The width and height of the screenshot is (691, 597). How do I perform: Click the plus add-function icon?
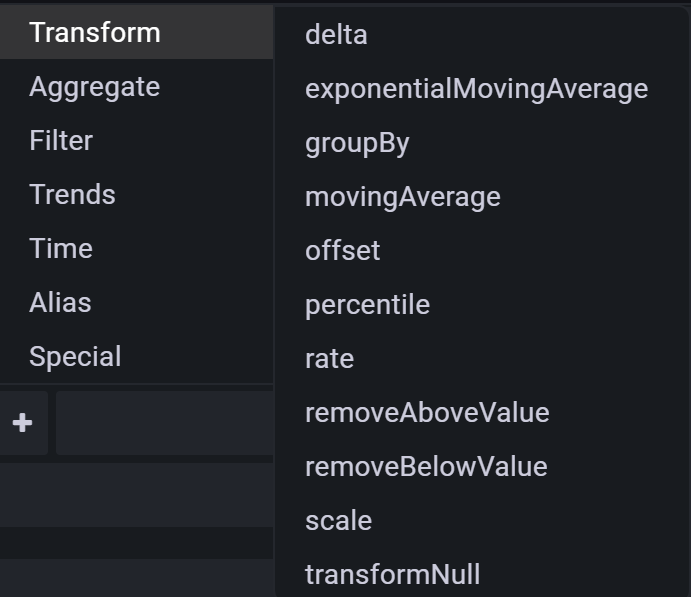pyautogui.click(x=22, y=423)
